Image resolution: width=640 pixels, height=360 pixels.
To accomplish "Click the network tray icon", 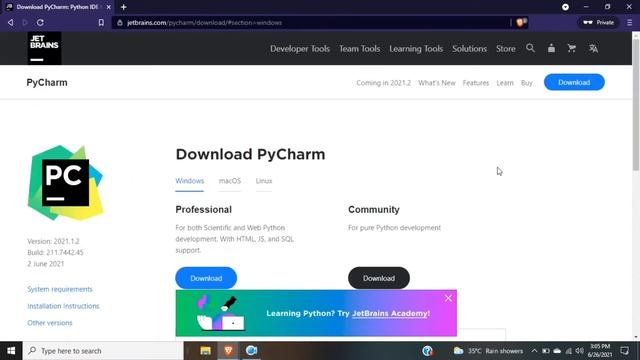I will point(569,351).
